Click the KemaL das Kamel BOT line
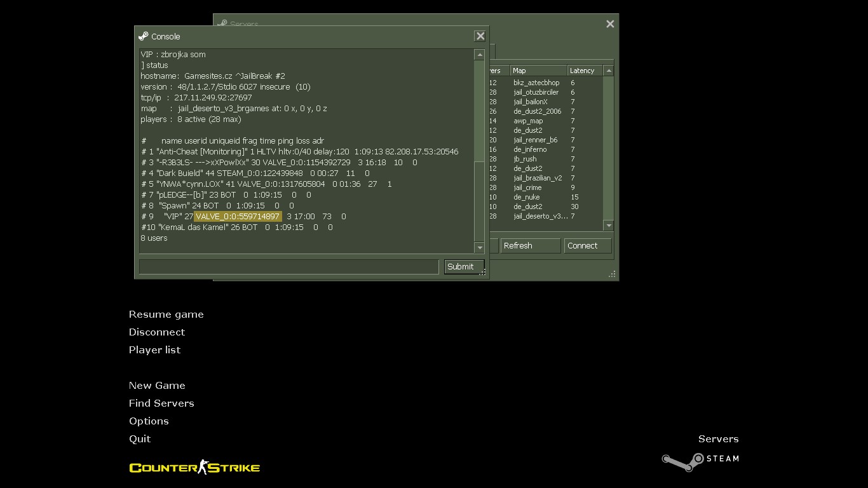The image size is (868, 488). 237,227
